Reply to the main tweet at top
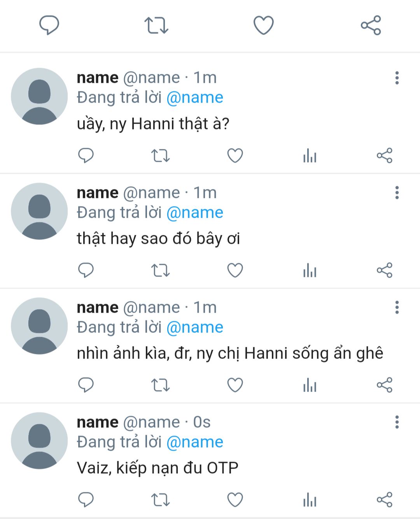The width and height of the screenshot is (420, 525). tap(49, 25)
